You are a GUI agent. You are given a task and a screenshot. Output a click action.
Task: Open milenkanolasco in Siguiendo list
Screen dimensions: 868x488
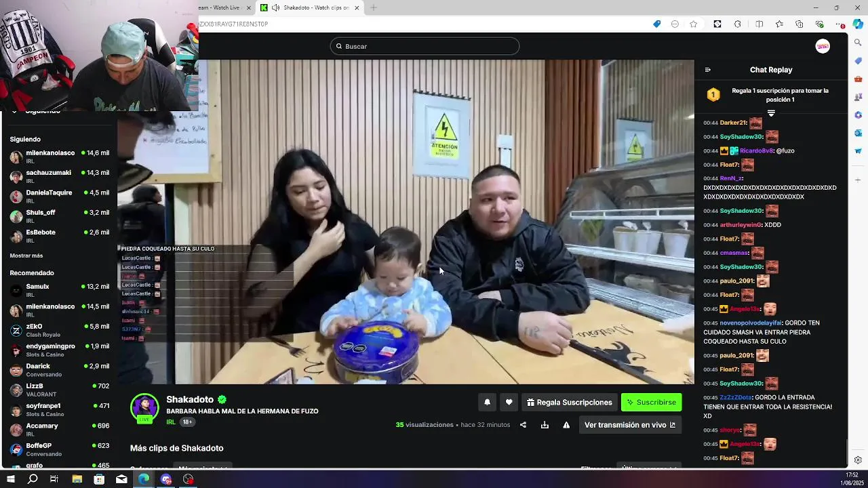click(59, 157)
